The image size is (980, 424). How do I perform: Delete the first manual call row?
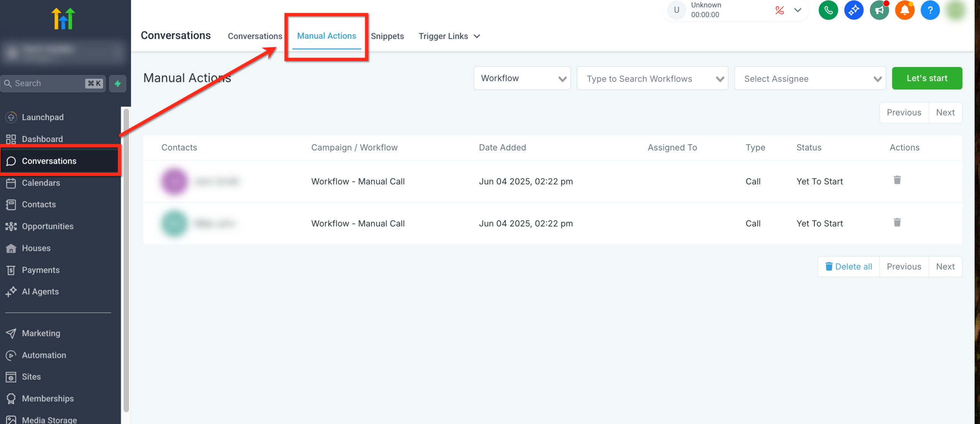coord(897,180)
